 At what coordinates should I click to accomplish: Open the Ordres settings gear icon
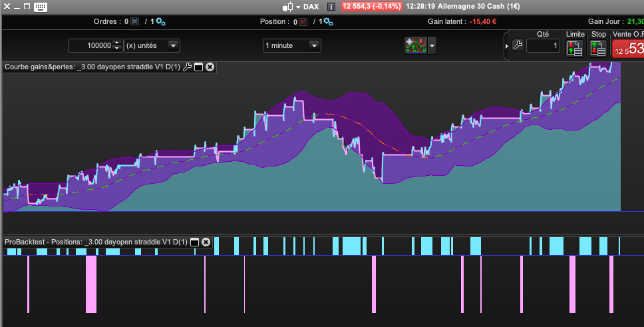coord(161,21)
